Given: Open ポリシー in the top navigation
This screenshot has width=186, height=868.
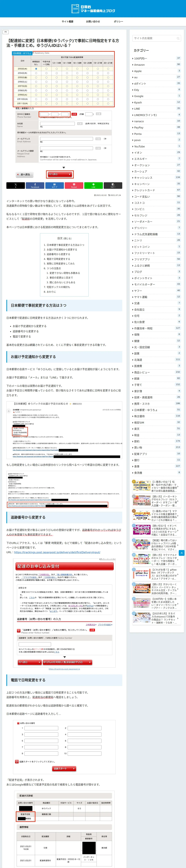Looking at the screenshot, I should tap(118, 22).
